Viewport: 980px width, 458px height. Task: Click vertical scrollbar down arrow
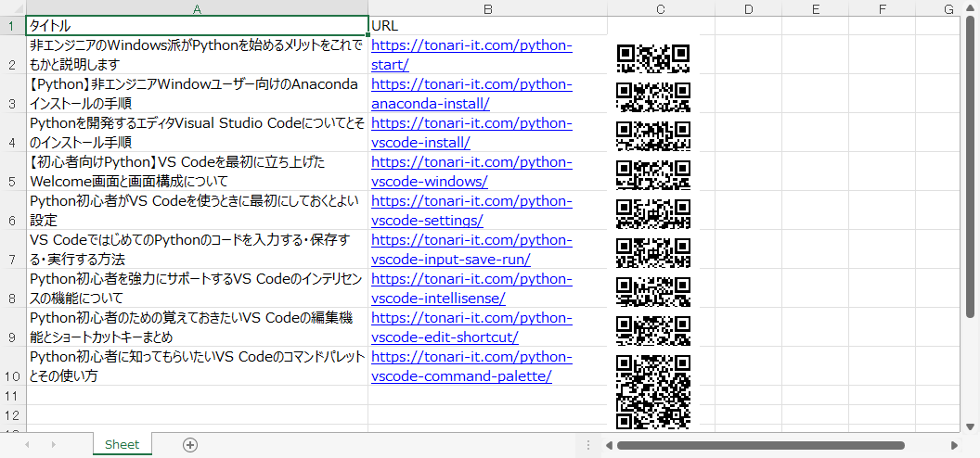point(970,426)
